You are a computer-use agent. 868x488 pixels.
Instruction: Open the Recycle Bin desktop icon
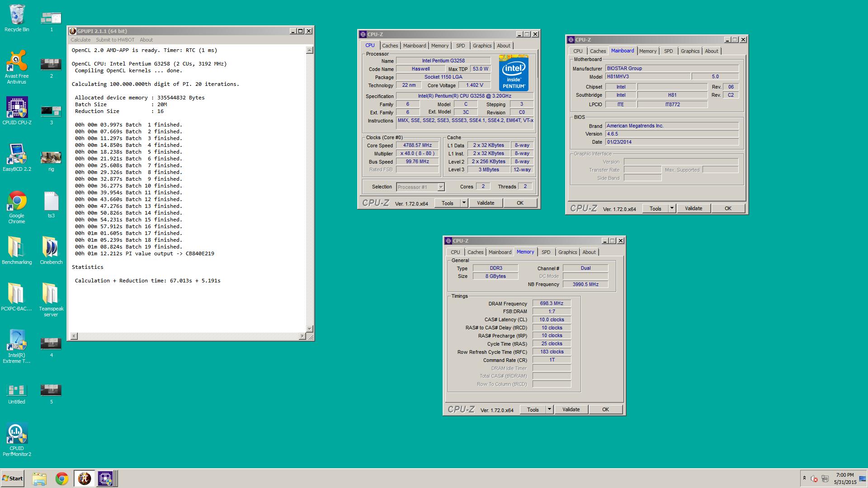pos(17,18)
